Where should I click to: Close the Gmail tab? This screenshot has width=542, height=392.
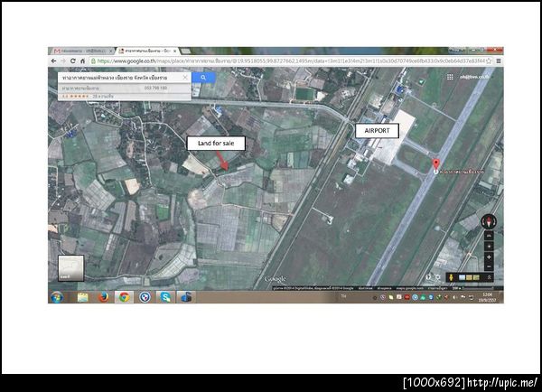click(111, 51)
